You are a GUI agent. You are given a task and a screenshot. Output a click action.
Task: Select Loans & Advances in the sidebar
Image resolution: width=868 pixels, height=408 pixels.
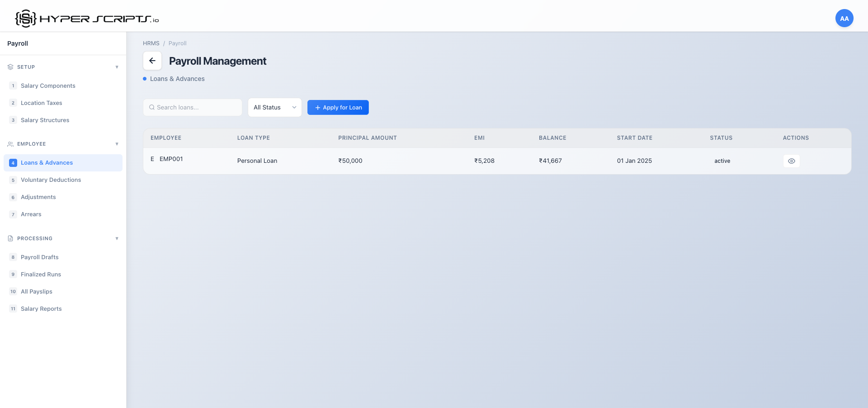pyautogui.click(x=47, y=162)
